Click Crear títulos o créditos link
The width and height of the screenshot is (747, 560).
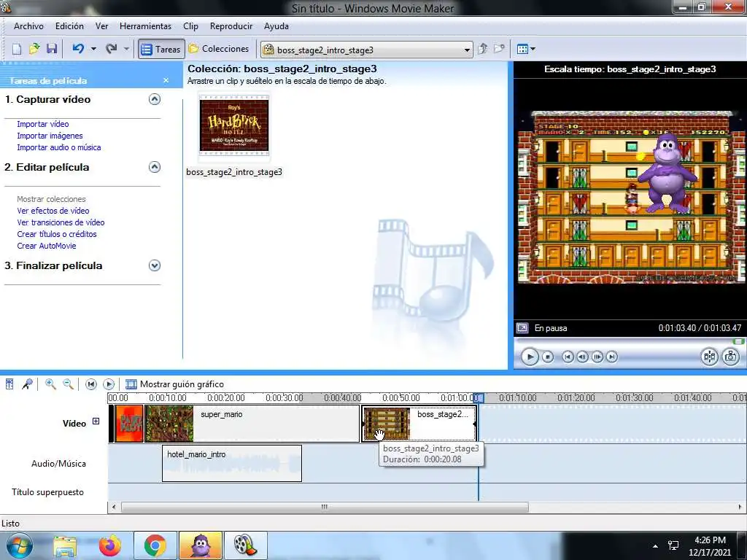pos(57,234)
